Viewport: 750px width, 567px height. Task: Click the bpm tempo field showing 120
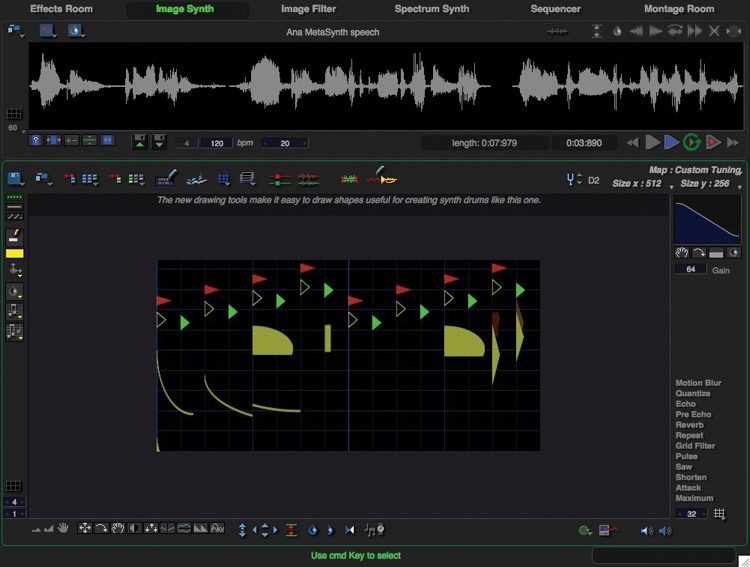point(216,143)
